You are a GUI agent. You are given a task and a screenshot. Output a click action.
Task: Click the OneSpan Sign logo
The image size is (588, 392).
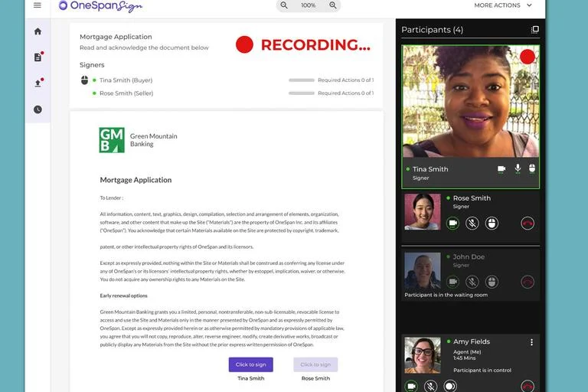[100, 5]
